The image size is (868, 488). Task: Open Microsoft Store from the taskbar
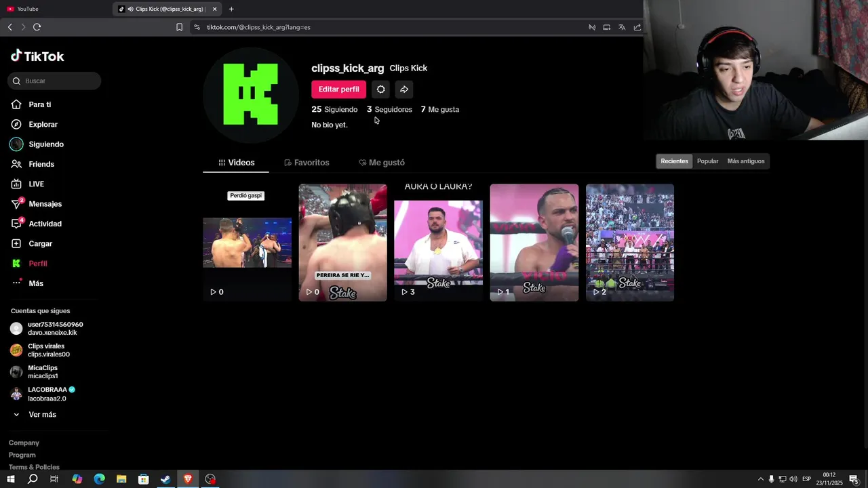(x=144, y=479)
